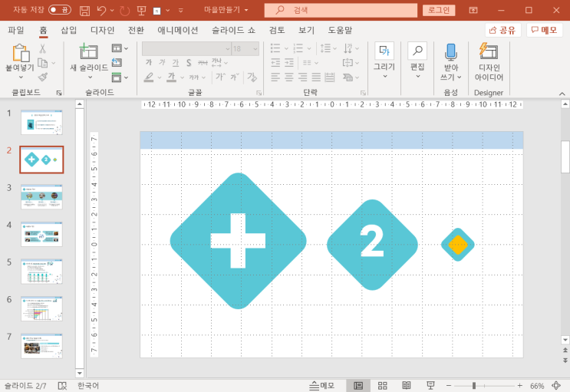Image resolution: width=570 pixels, height=392 pixels.
Task: Select slide 3 thumbnail
Action: point(41,196)
